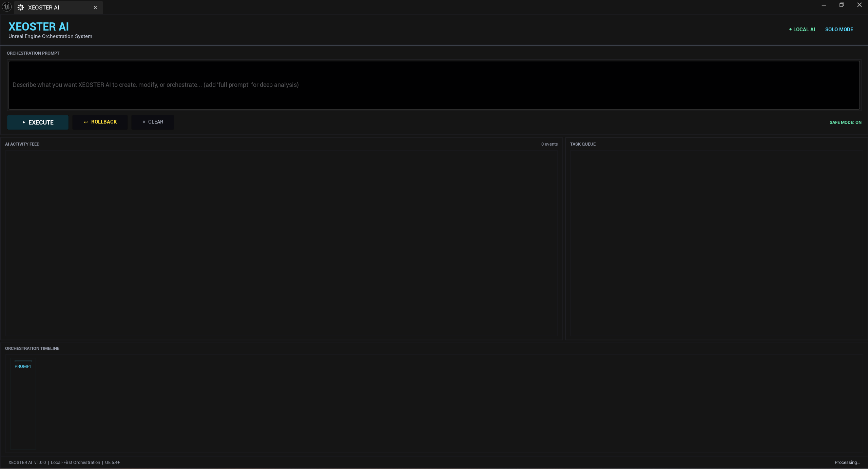Click the gear icon on XEOSTER AI tab
This screenshot has height=469, width=868.
21,7
